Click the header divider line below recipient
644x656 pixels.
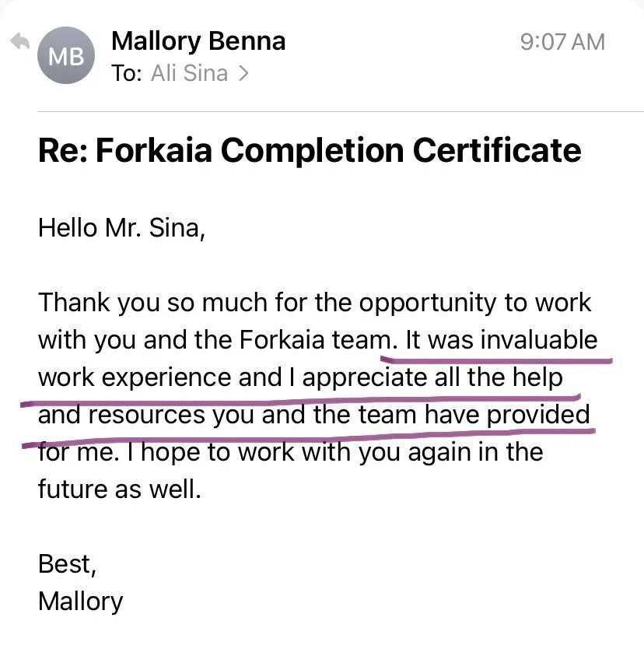point(341,112)
